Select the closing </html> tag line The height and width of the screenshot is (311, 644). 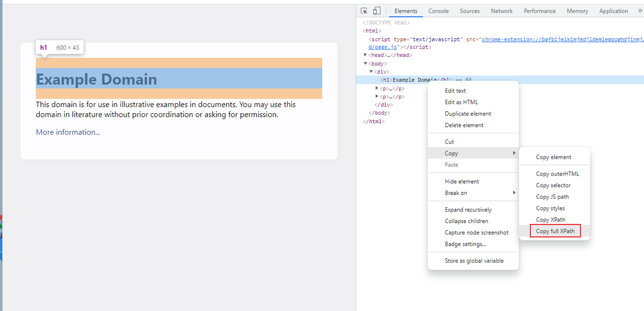click(x=374, y=121)
